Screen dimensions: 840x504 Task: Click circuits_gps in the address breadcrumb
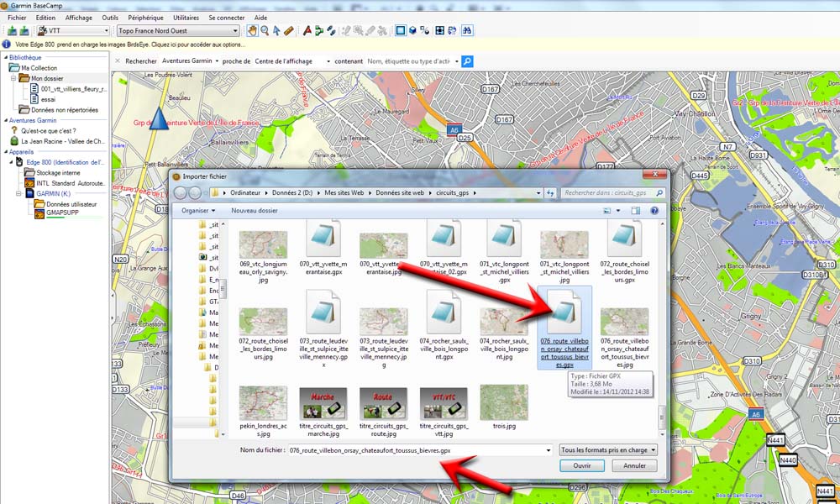point(452,193)
